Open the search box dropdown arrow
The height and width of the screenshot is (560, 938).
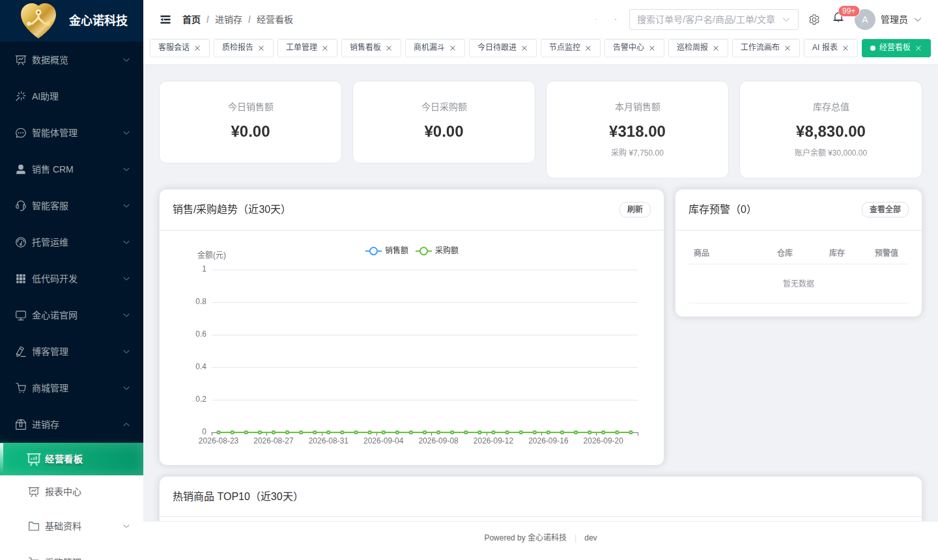pos(786,20)
